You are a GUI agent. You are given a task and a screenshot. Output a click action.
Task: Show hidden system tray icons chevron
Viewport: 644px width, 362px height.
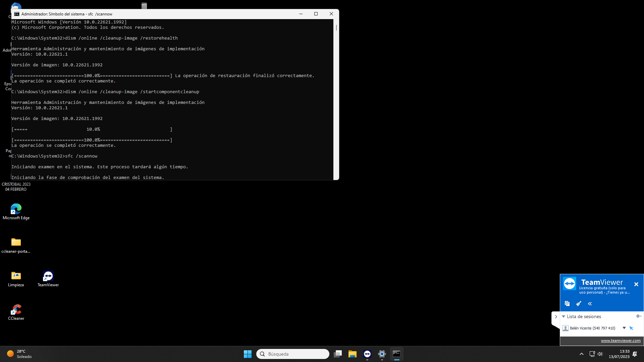[582, 354]
